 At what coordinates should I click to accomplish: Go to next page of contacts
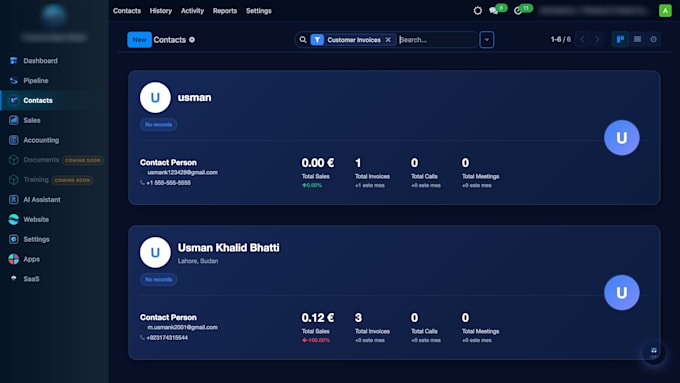pyautogui.click(x=597, y=39)
